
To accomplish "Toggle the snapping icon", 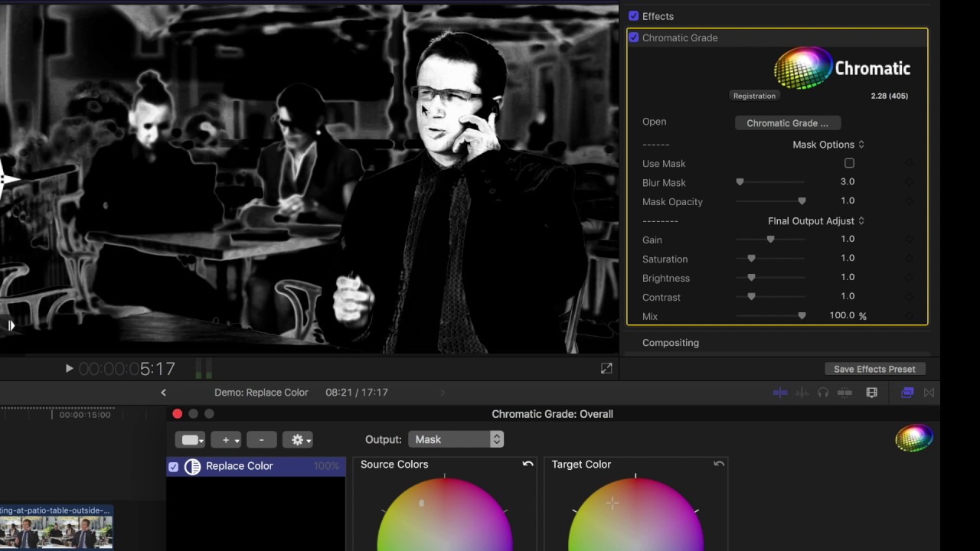I will click(x=844, y=393).
